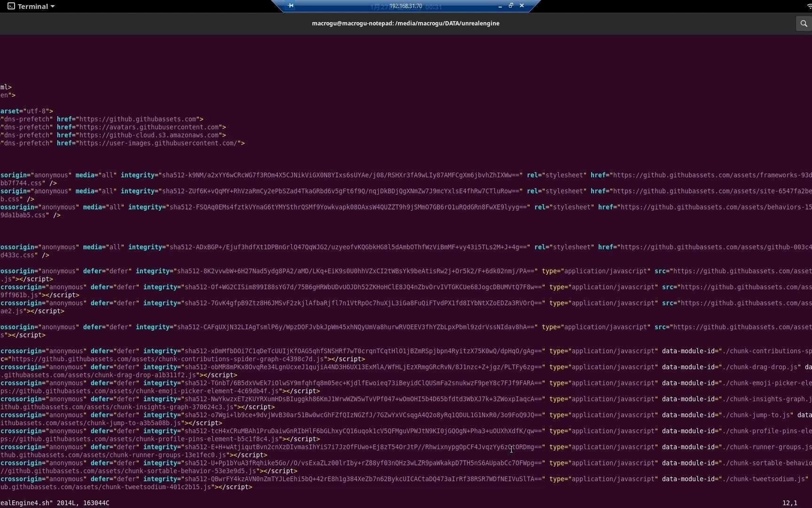Click the restore window button on remote toolbar
The image size is (812, 508).
pyautogui.click(x=511, y=6)
